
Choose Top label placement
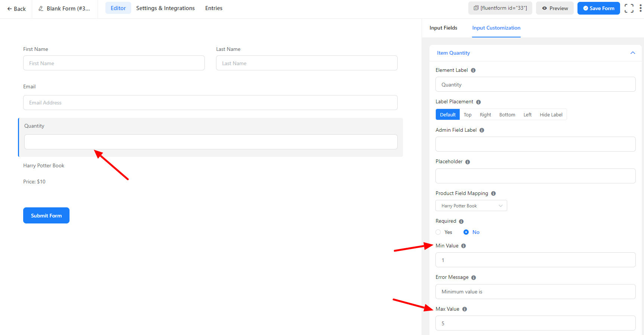pos(467,115)
